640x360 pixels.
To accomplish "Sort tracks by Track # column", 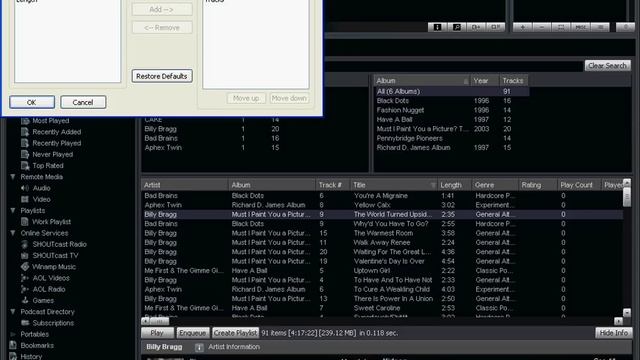I will 333,185.
